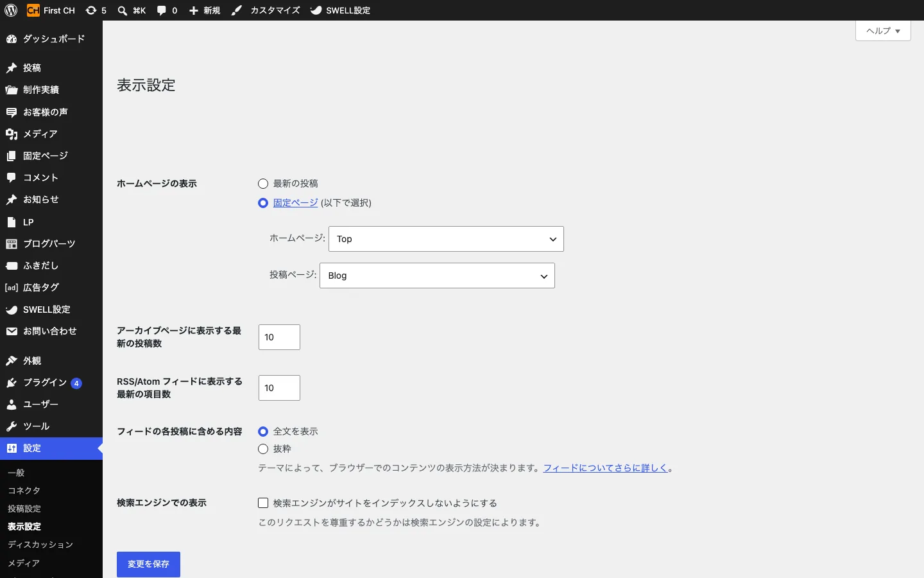Open the 設定 settings menu
Viewport: 924px width, 578px height.
pyautogui.click(x=51, y=448)
